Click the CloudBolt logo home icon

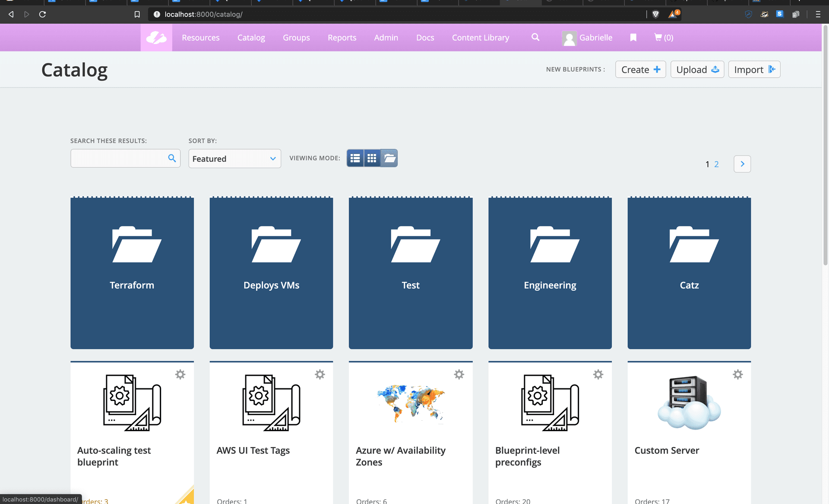click(156, 38)
